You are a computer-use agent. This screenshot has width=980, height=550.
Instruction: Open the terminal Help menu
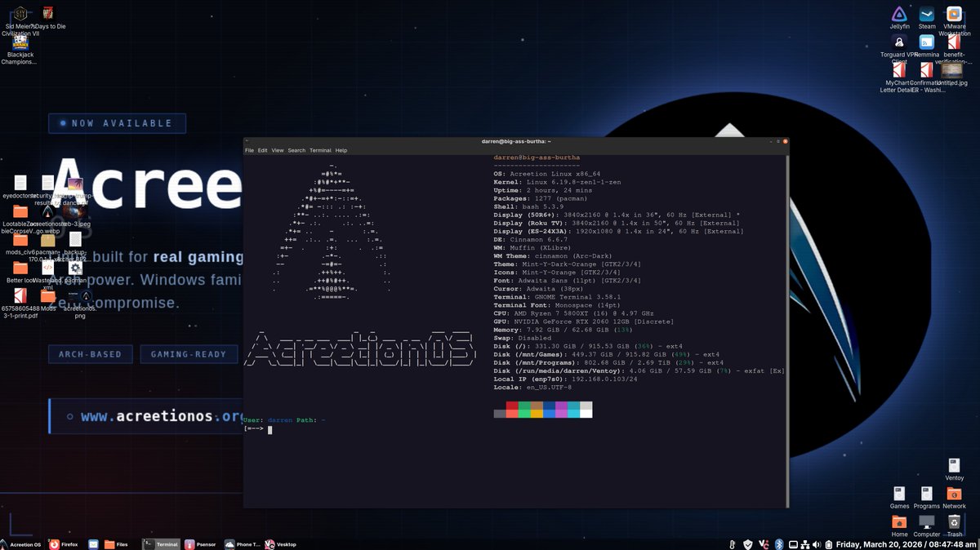tap(341, 150)
